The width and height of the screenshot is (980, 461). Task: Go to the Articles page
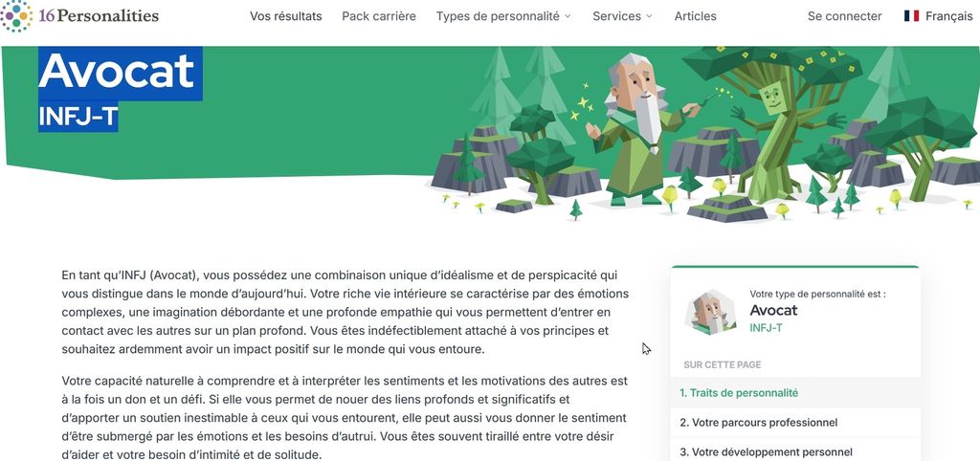click(695, 16)
